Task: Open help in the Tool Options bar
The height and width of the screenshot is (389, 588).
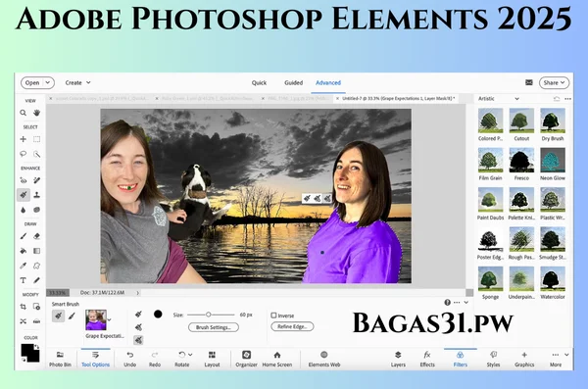Action: (448, 303)
